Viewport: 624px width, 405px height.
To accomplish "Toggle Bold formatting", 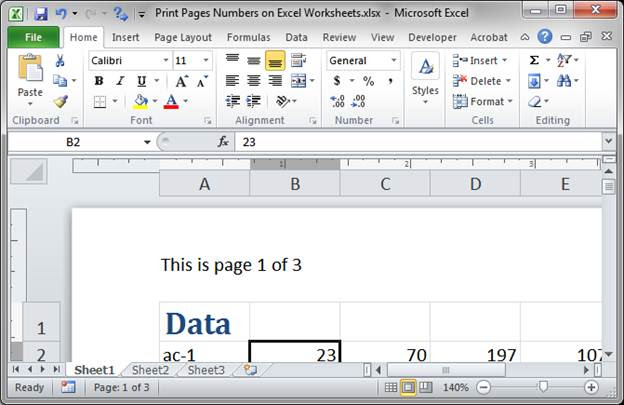I will (x=99, y=81).
